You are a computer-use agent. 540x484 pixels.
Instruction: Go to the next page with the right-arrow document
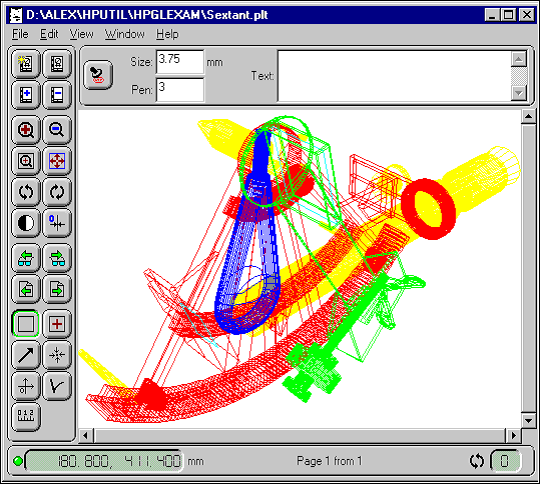[57, 289]
